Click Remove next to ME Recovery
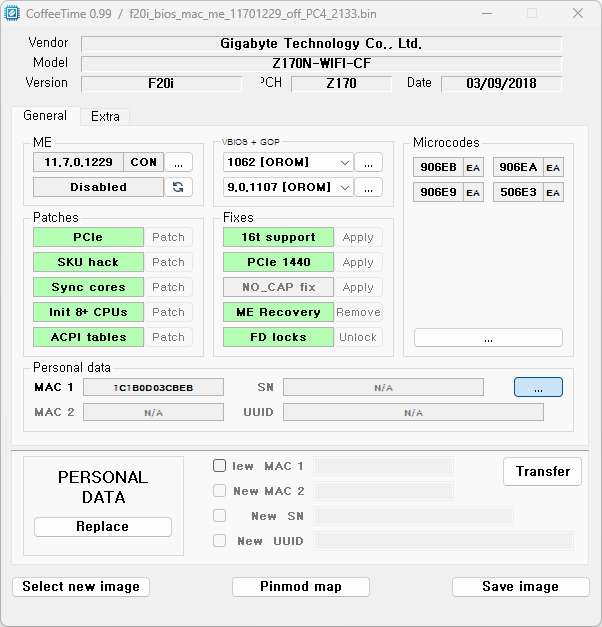602x627 pixels. pos(358,312)
